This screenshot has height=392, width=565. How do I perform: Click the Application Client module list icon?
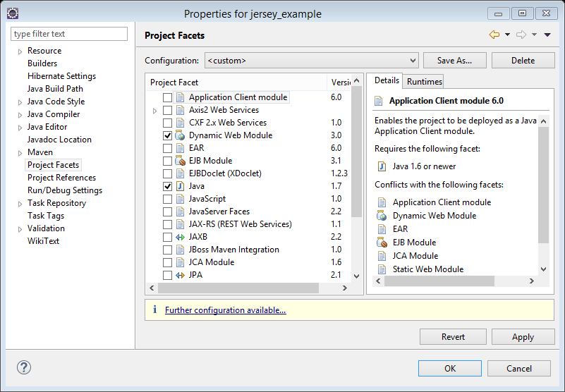click(180, 97)
